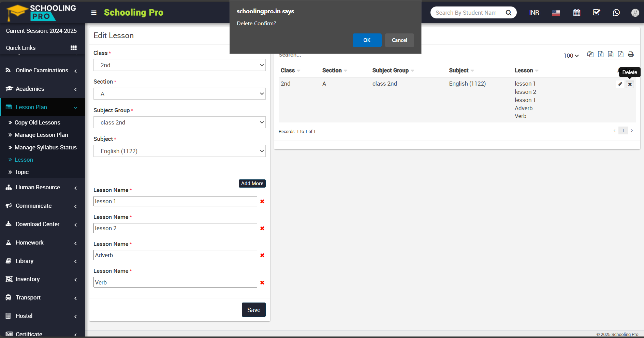Expand the Download Center menu

tap(42, 224)
